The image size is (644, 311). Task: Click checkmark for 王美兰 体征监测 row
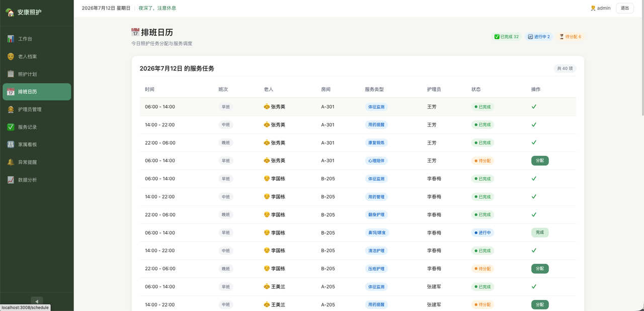click(534, 286)
